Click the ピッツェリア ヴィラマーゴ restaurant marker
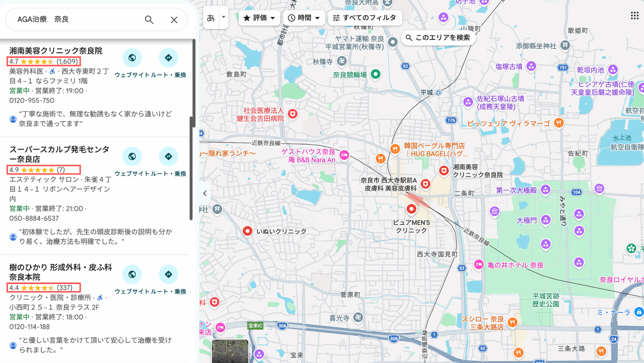 [x=559, y=123]
